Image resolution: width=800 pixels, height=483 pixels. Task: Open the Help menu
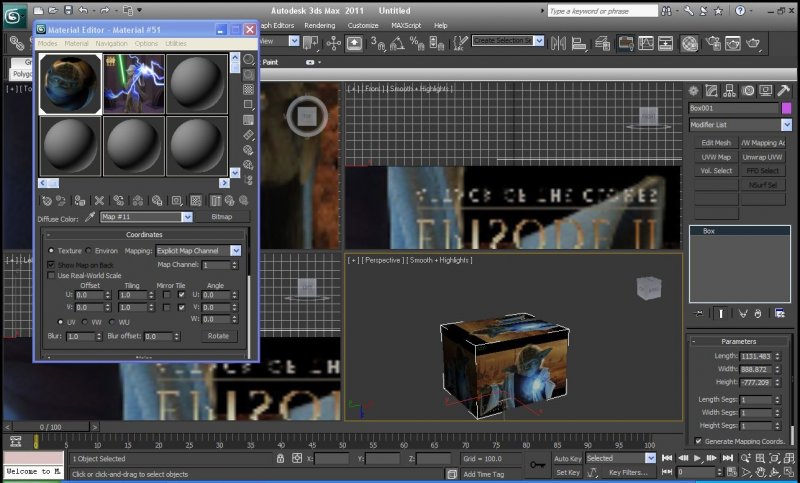440,25
